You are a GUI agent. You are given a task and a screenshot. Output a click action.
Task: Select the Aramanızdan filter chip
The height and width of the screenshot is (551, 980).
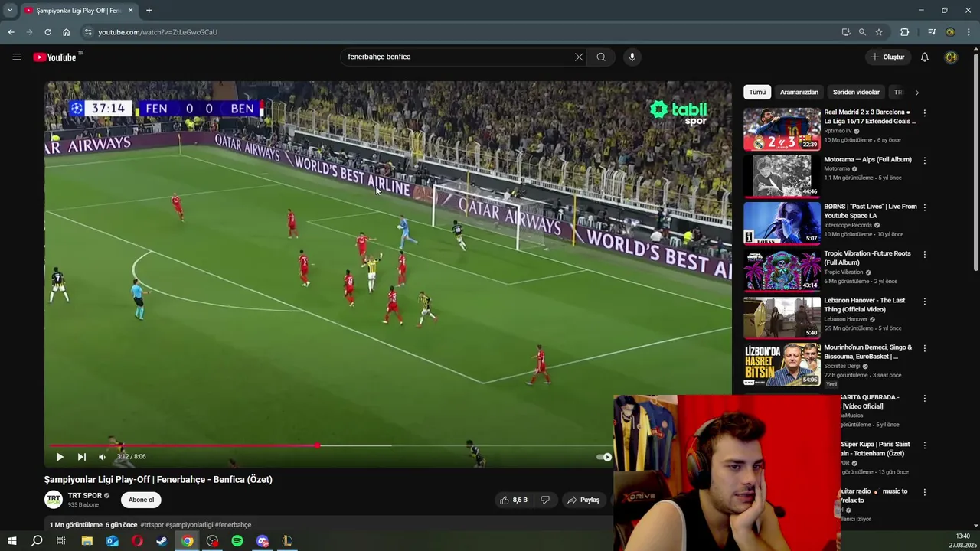(x=799, y=92)
